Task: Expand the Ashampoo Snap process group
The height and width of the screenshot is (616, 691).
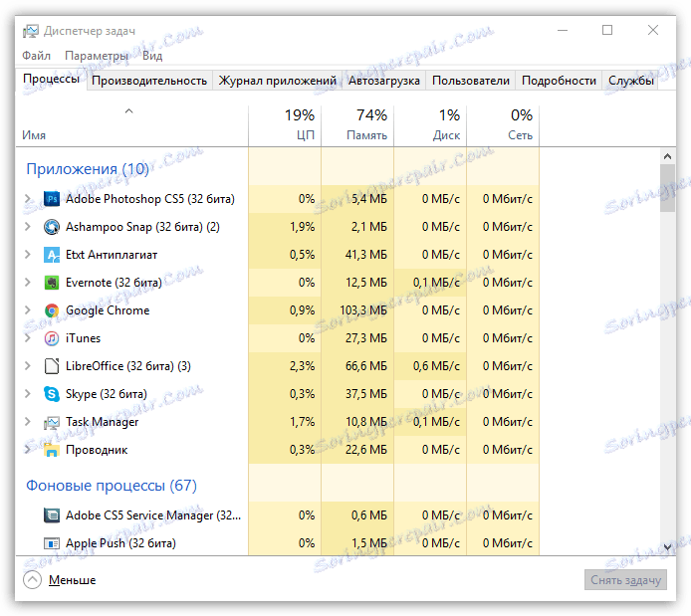Action: coord(27,226)
